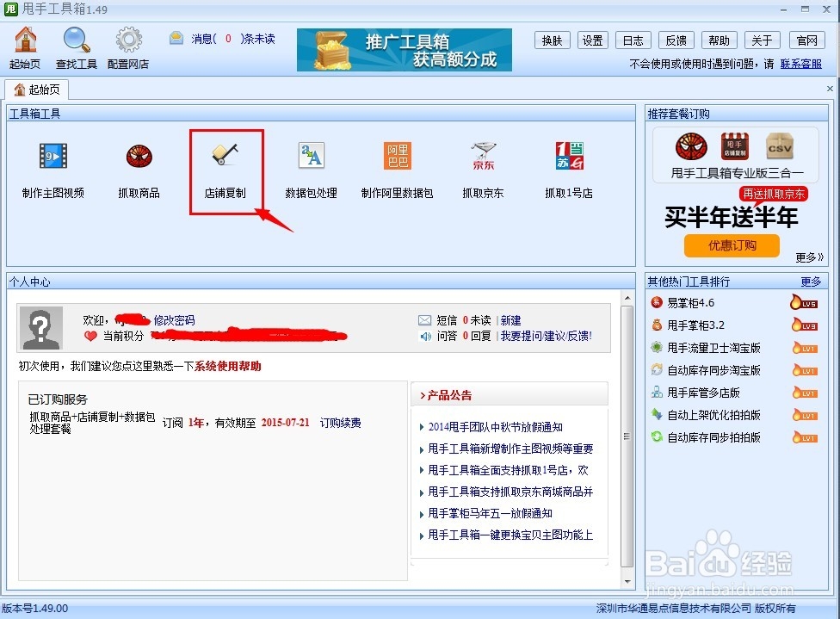This screenshot has width=840, height=619.
Task: Click the 联系客服 link
Action: click(801, 64)
